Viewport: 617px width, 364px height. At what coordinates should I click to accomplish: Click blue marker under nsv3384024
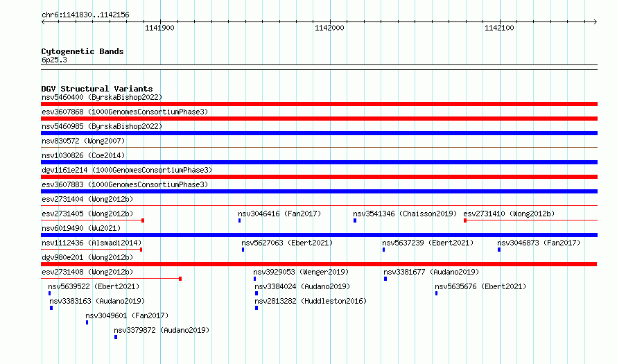[257, 293]
